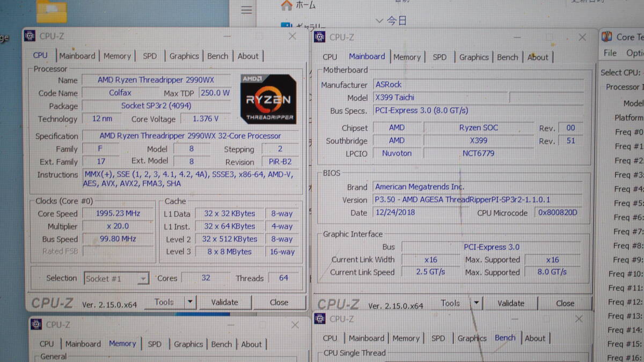
Task: Open the About tab in the Processor window
Action: click(248, 56)
